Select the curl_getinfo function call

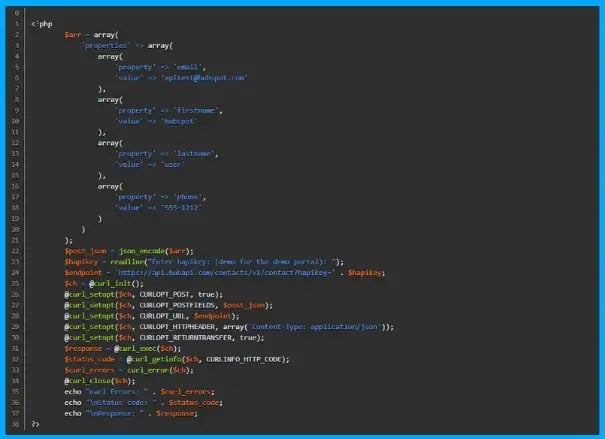154,359
